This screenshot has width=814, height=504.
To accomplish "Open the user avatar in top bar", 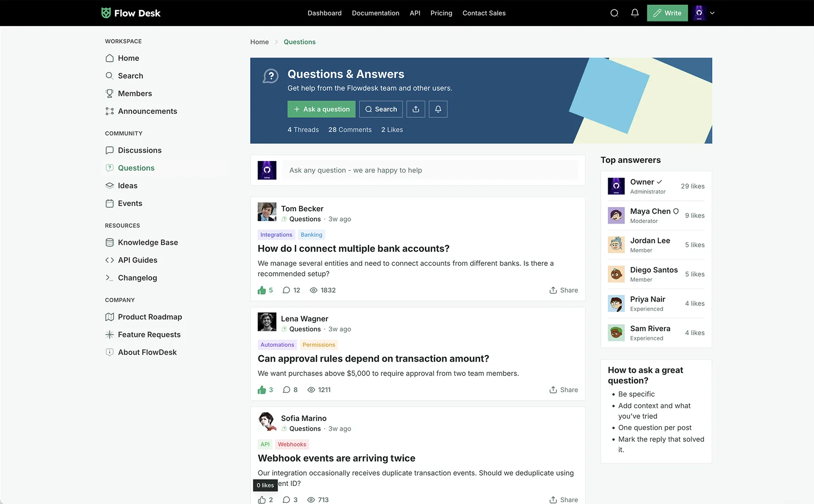I will click(x=699, y=13).
